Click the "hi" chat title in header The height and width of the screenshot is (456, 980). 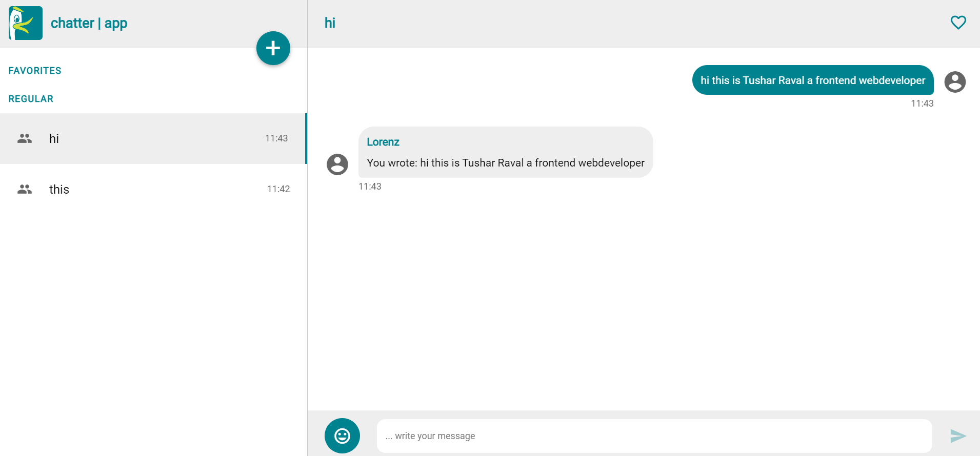pos(330,23)
